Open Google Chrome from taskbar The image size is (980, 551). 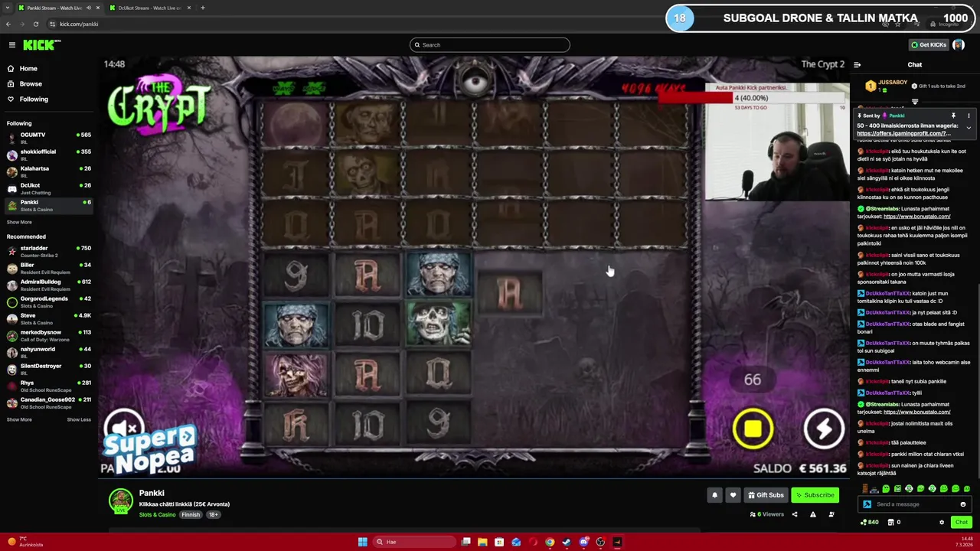(550, 542)
